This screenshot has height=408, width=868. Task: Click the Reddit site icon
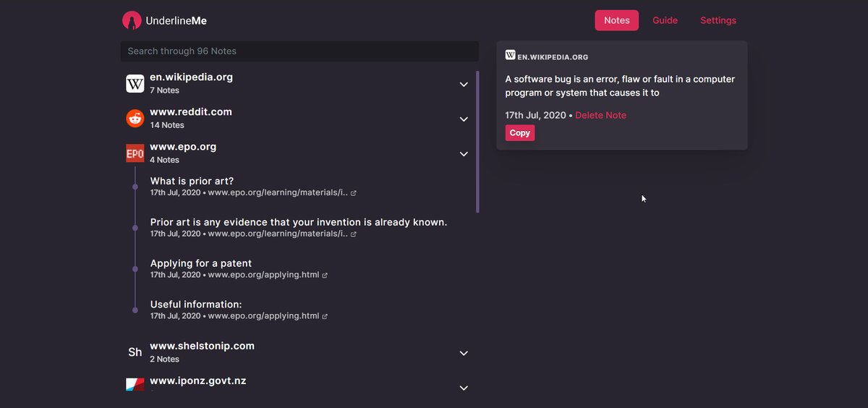(135, 119)
